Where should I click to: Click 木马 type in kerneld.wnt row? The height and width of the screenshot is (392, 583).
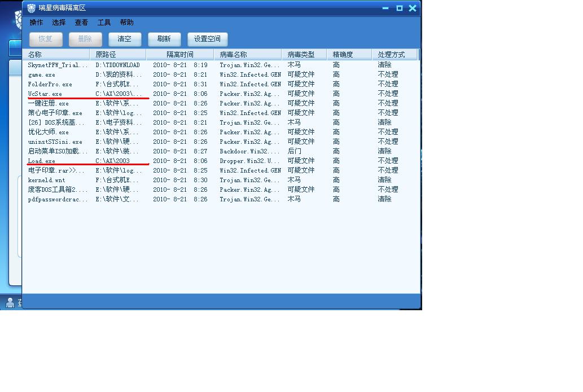click(294, 180)
